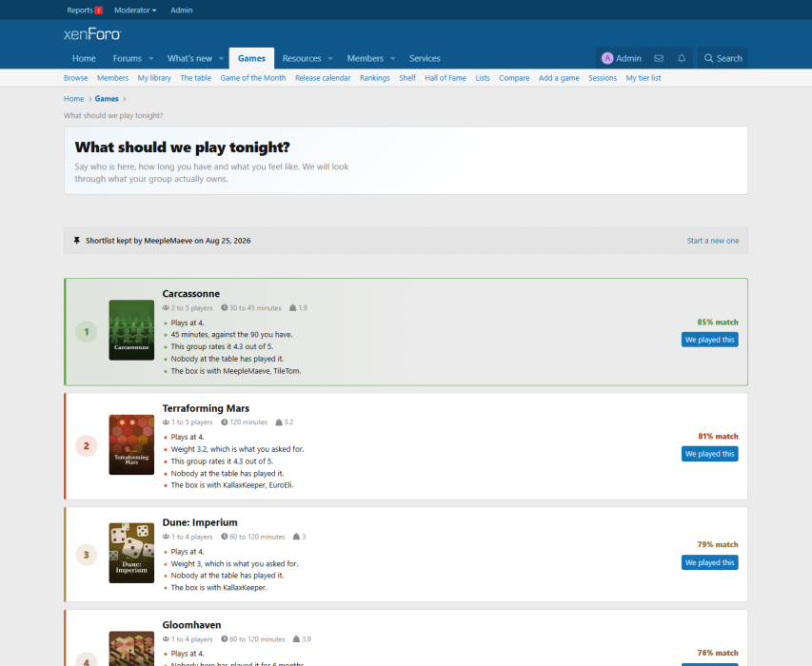The image size is (812, 666).
Task: Click rank badge 3 for Dune: Imperium
Action: click(x=87, y=555)
